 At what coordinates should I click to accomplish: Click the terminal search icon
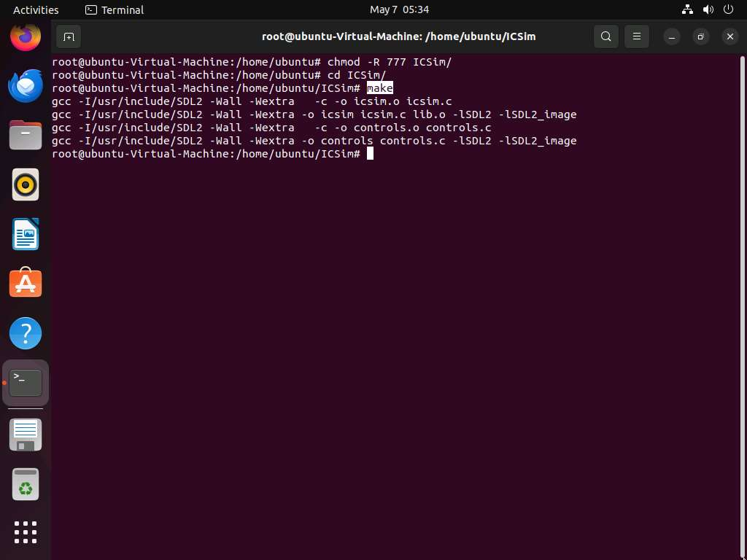tap(605, 36)
